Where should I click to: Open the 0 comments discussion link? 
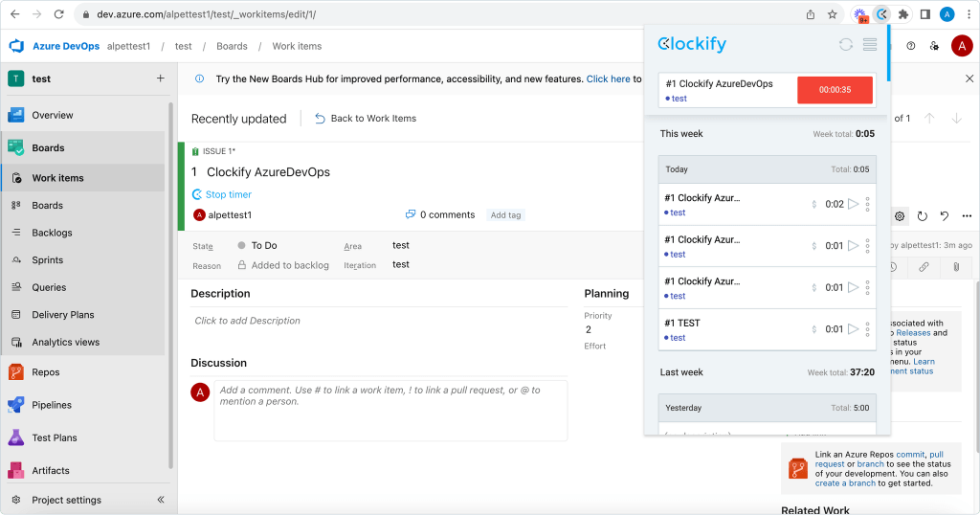coord(440,214)
